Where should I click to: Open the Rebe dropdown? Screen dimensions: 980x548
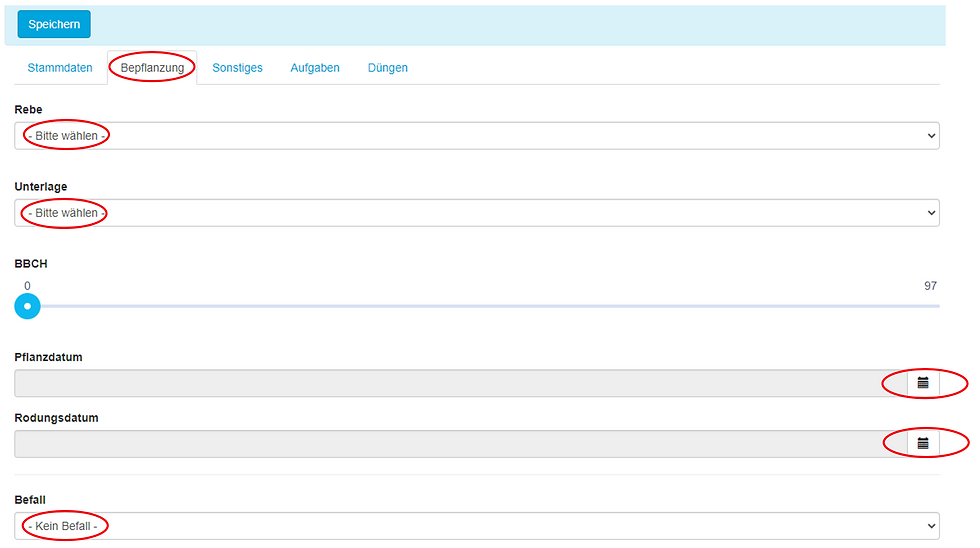coord(477,136)
